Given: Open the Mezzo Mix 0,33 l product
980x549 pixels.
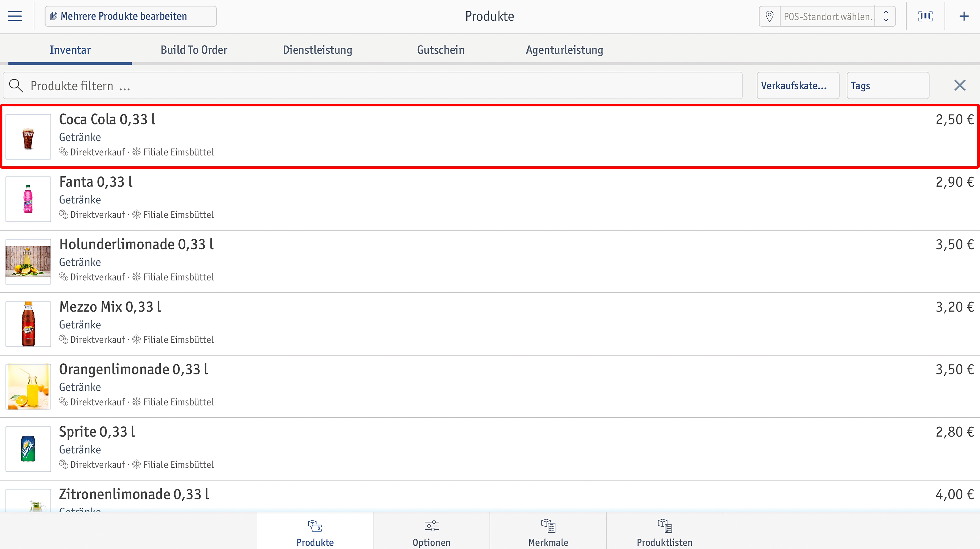Looking at the screenshot, I should [x=490, y=324].
